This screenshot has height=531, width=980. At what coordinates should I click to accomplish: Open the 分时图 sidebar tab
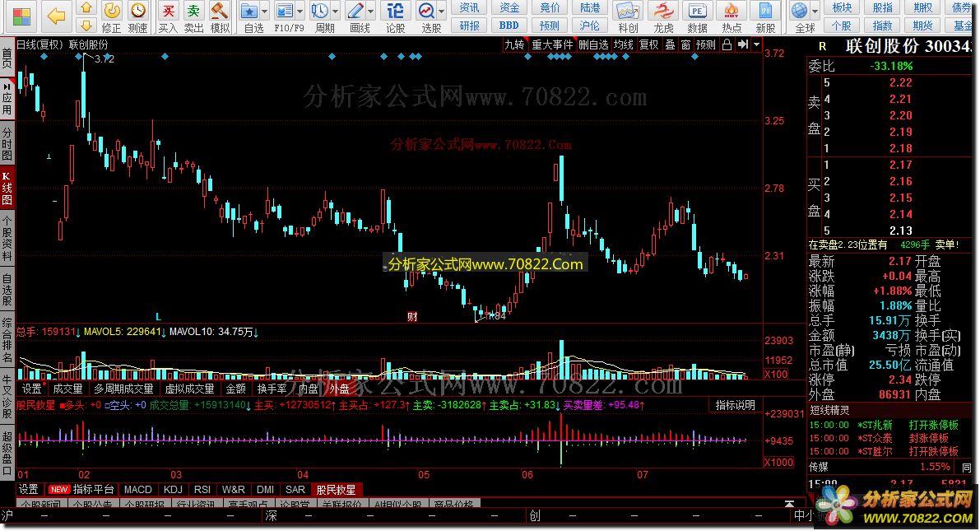click(7, 144)
